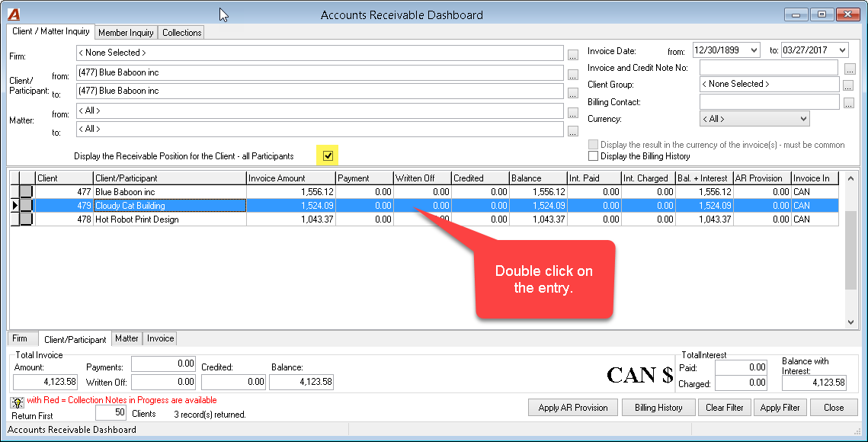
Task: Click the Firm field showing None Selected
Action: [320, 53]
